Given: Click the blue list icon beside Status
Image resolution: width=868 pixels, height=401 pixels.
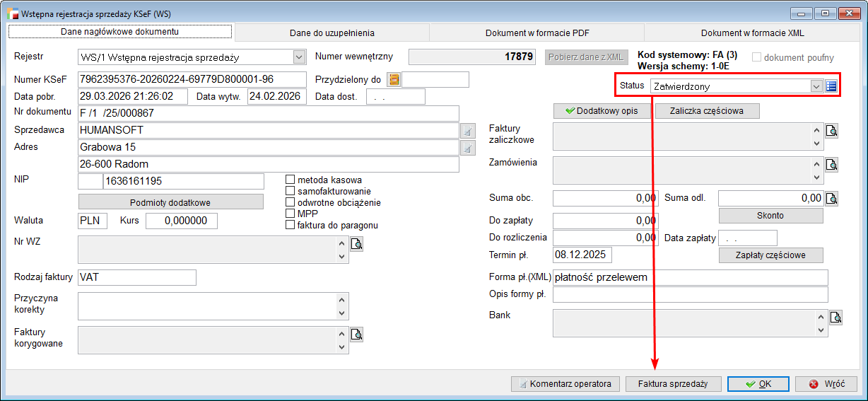Looking at the screenshot, I should pyautogui.click(x=831, y=86).
